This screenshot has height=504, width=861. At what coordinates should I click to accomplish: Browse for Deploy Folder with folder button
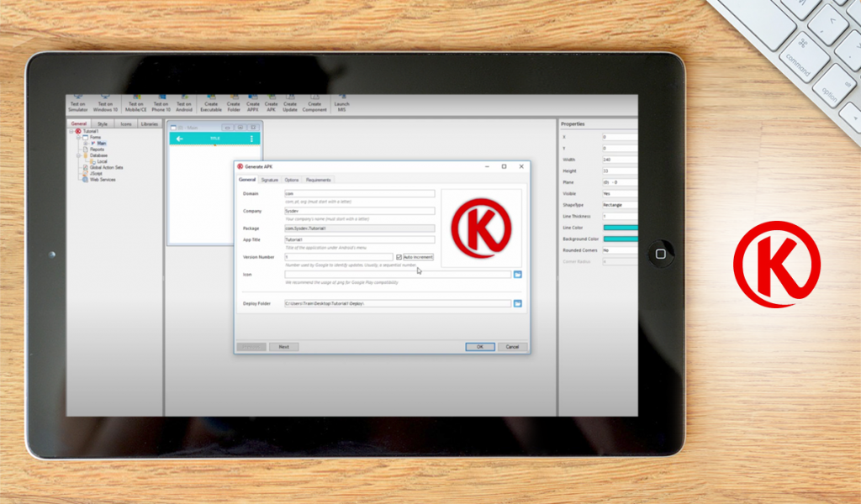click(x=518, y=302)
